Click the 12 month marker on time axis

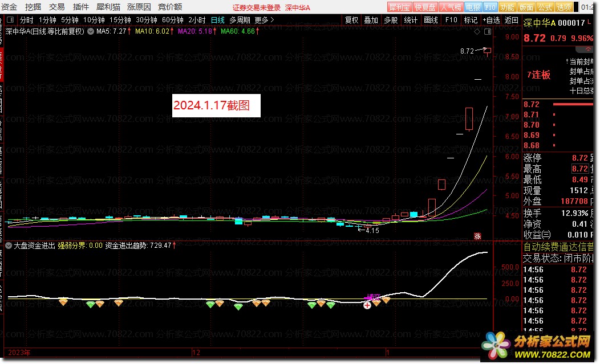click(x=196, y=353)
